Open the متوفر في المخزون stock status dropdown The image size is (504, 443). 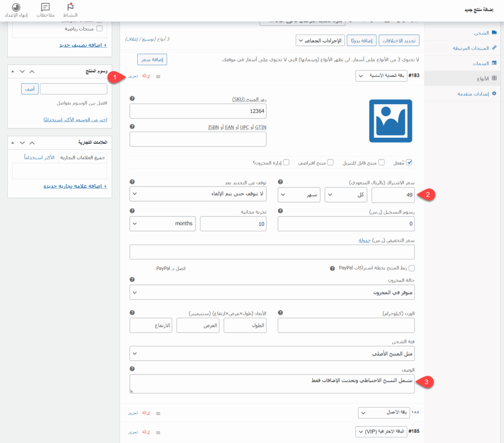(272, 292)
